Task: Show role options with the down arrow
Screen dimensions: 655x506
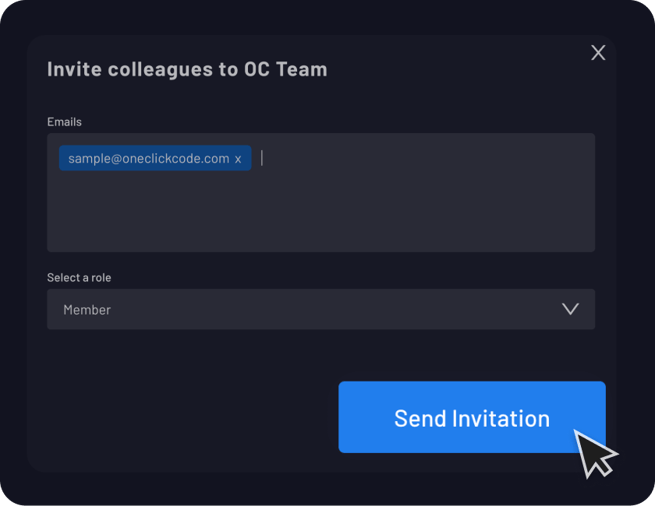Action: tap(570, 309)
